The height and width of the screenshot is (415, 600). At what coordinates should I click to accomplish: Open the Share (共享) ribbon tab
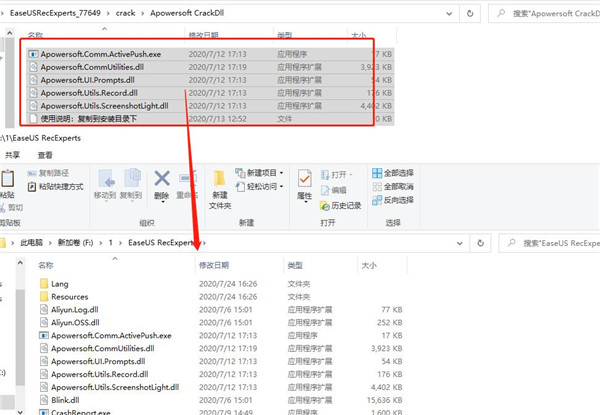click(12, 155)
